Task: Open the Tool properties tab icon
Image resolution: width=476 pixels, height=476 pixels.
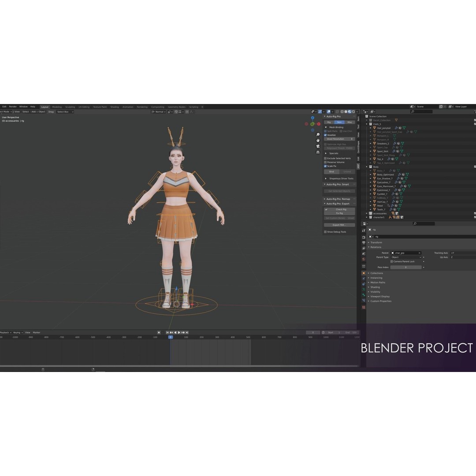Action: (364, 231)
